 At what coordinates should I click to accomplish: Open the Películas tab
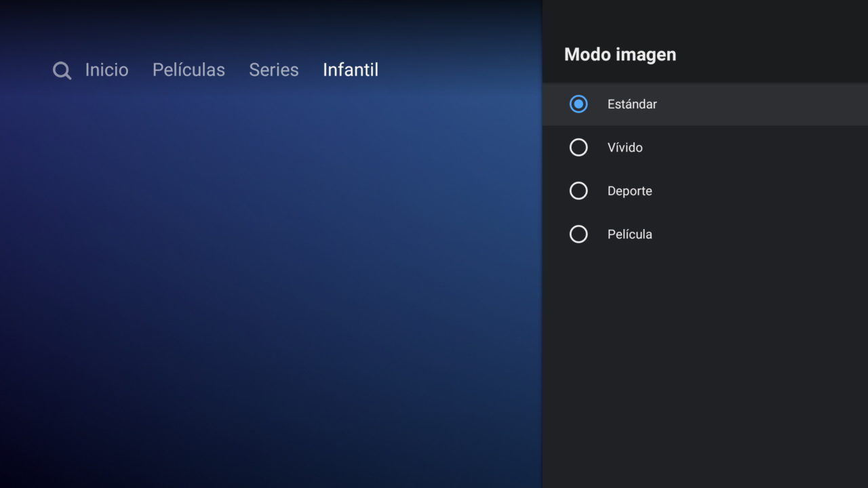tap(189, 70)
